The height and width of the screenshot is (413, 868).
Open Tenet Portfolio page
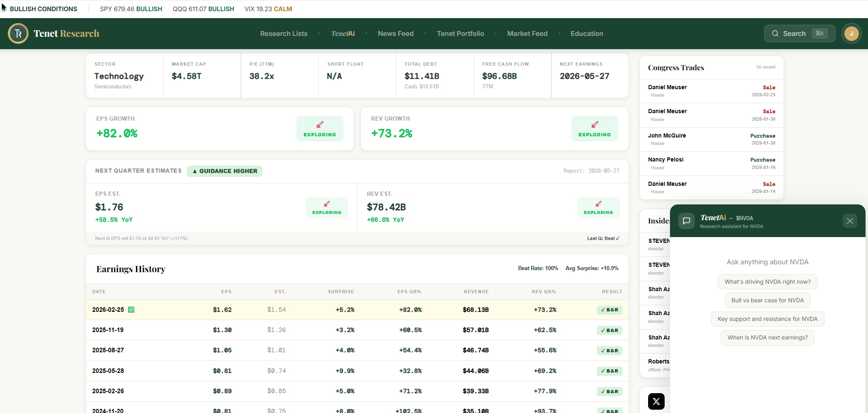click(460, 33)
